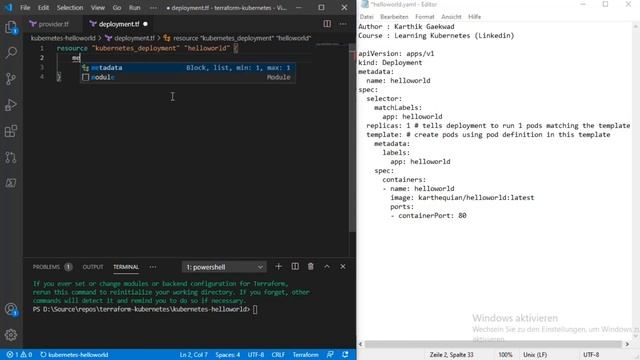Open Hilfe menu in Editor window
This screenshot has height=360, width=640.
[x=474, y=17]
